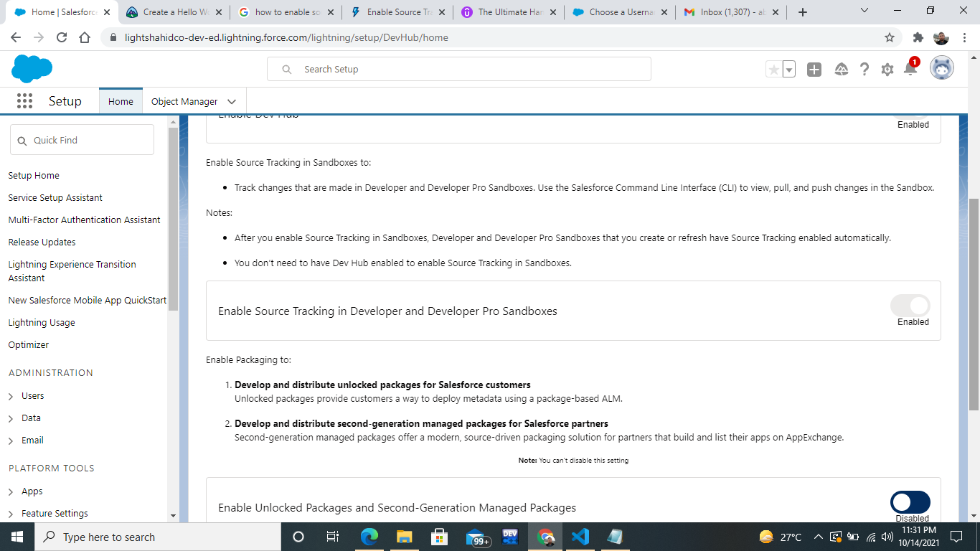Open Windows Task View
This screenshot has height=551, width=980.
click(333, 537)
